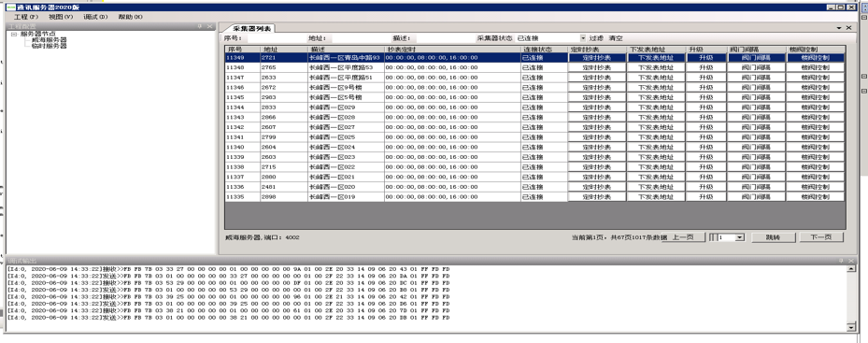Screen dimensions: 868x343
Task: Open the page number dropdown
Action: [x=741, y=237]
